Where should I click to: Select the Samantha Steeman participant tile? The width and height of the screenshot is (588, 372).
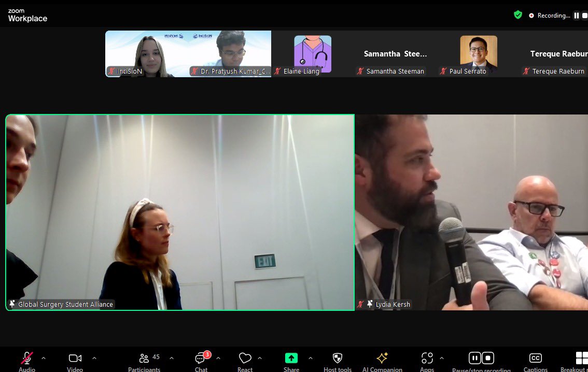[395, 54]
